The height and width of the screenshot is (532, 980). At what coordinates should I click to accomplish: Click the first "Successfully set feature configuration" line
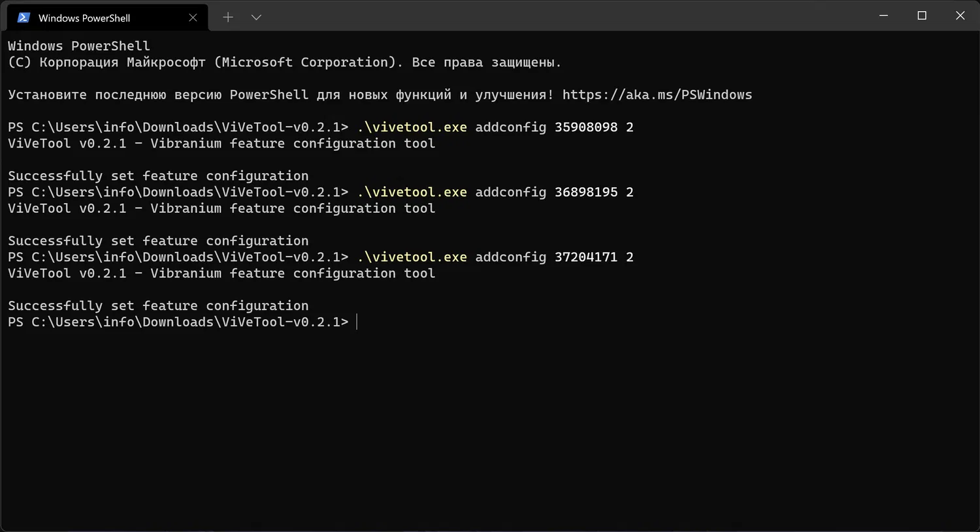(158, 176)
